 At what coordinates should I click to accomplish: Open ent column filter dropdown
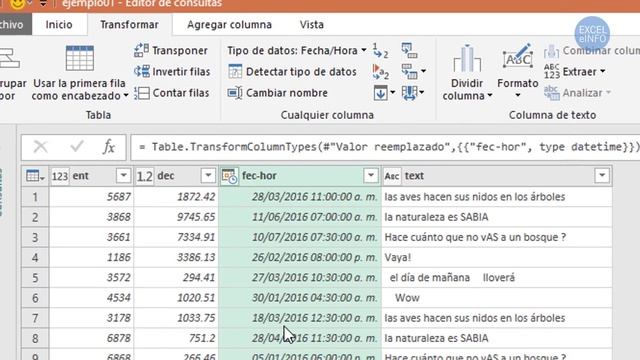pyautogui.click(x=123, y=176)
